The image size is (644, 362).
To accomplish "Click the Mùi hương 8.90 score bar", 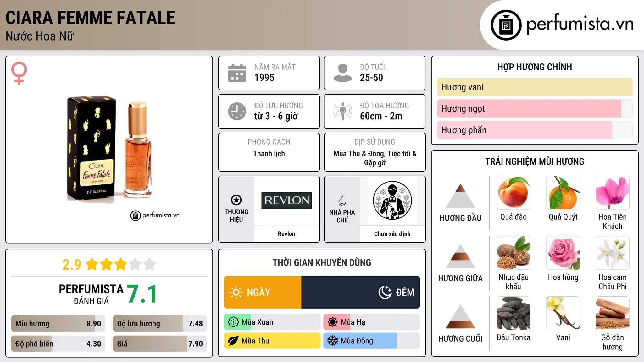I will pos(58,324).
